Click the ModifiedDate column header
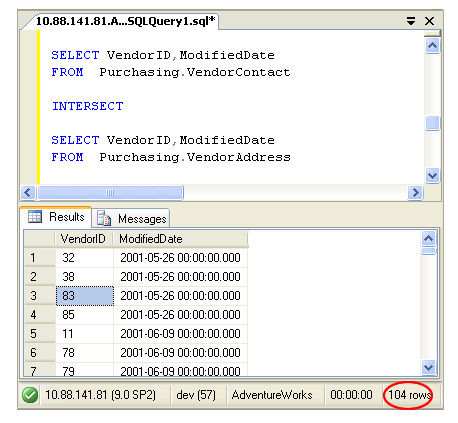This screenshot has width=458, height=423. (181, 239)
